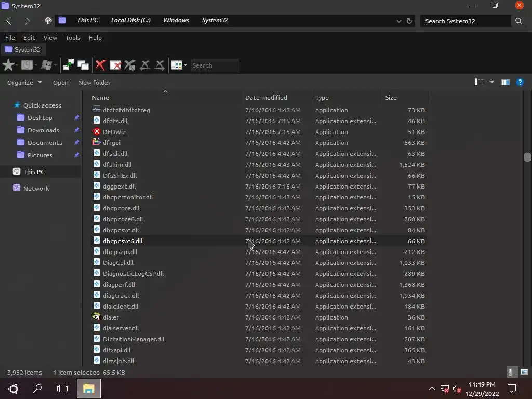Click the Search System32 box
The image size is (532, 399).
click(x=465, y=21)
